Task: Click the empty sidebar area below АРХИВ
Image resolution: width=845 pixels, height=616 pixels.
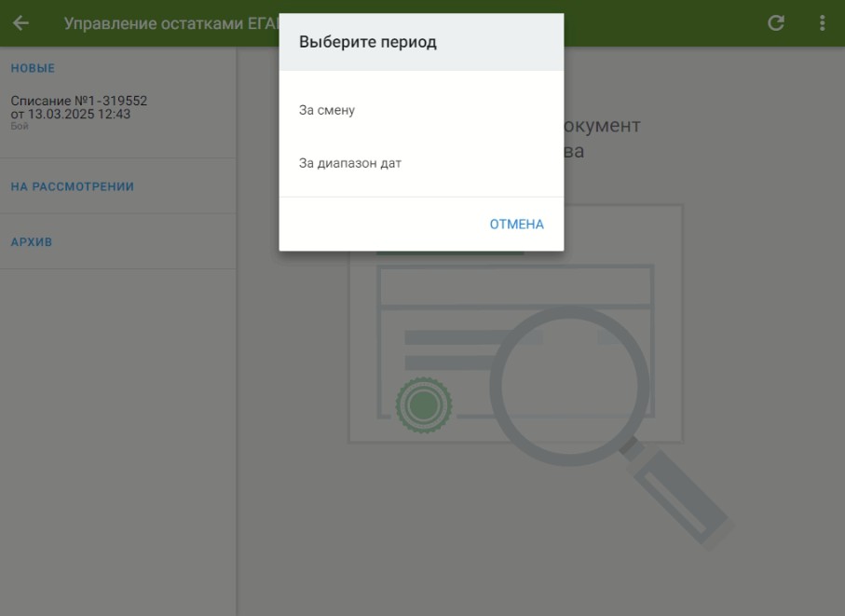Action: pos(117,438)
